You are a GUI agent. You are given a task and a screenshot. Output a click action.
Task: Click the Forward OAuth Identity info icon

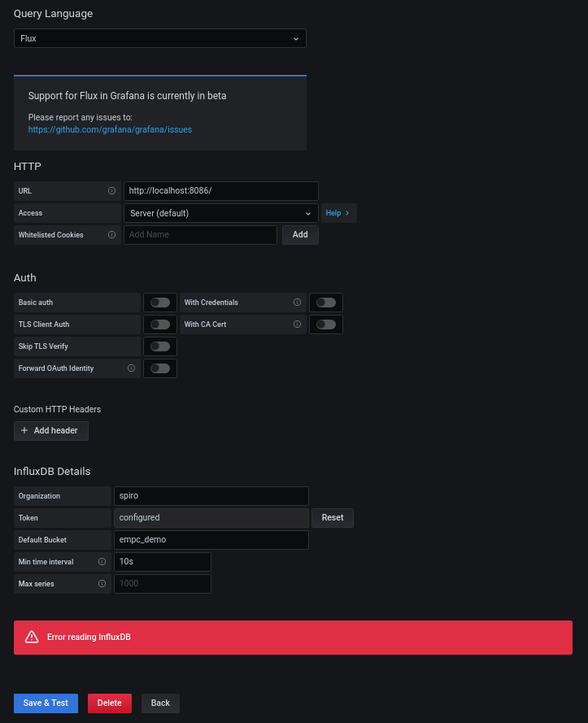click(129, 368)
